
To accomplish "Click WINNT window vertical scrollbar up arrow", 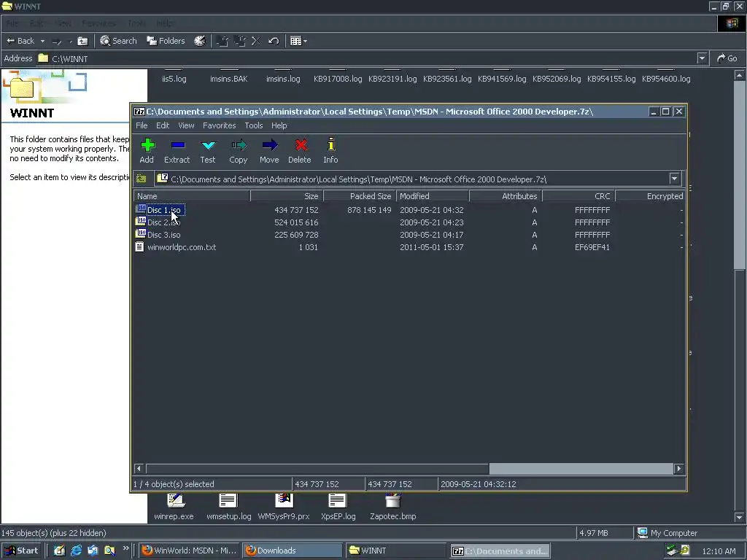I will pyautogui.click(x=740, y=75).
